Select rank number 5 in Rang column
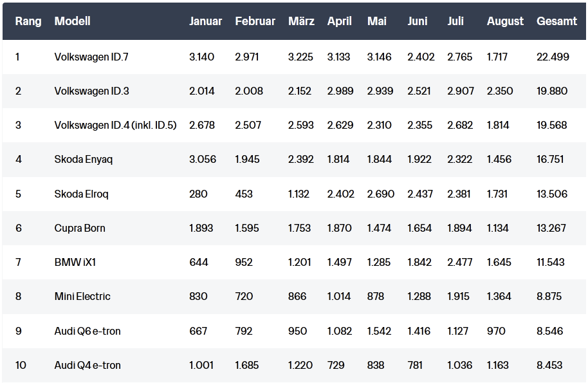The height and width of the screenshot is (383, 588). tap(18, 194)
